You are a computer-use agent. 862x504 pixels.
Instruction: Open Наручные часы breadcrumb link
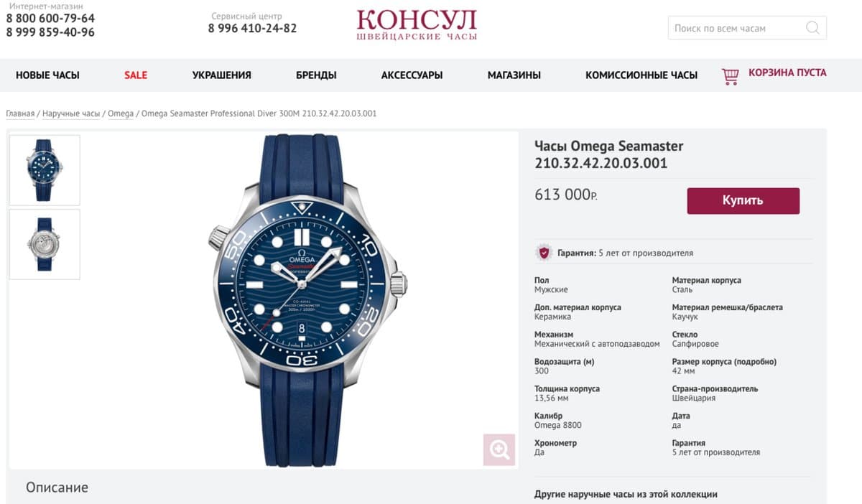coord(71,113)
